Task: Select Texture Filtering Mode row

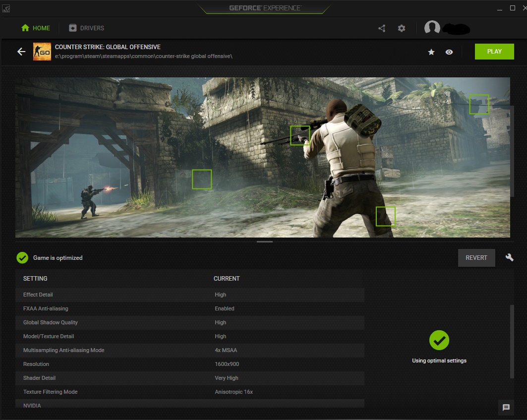Action: pos(190,392)
